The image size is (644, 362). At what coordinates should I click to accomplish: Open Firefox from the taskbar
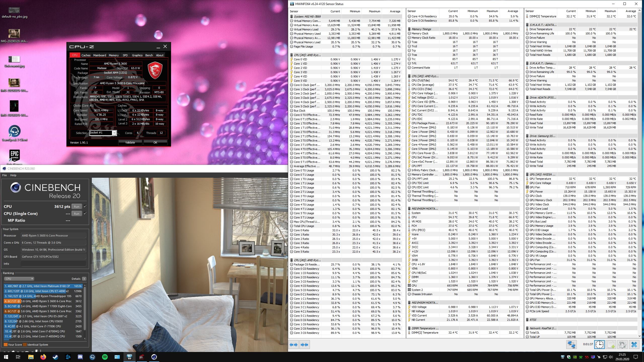pos(43,357)
